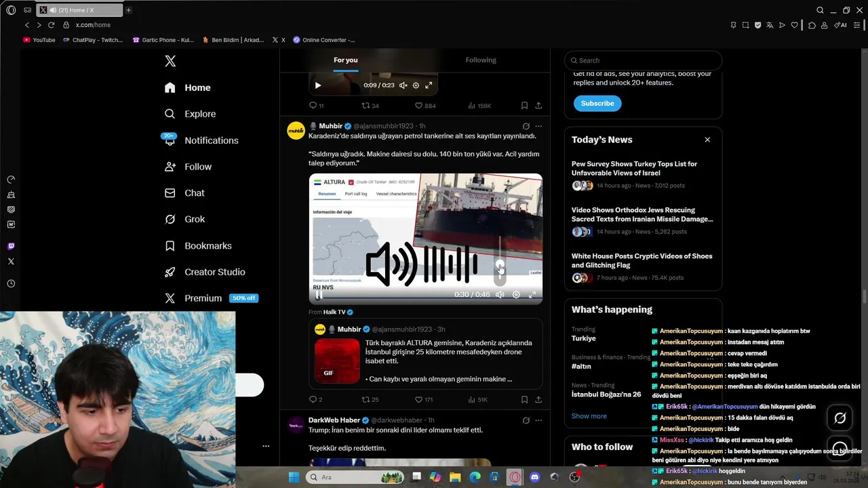Unmute the top video at 0:09

click(403, 85)
